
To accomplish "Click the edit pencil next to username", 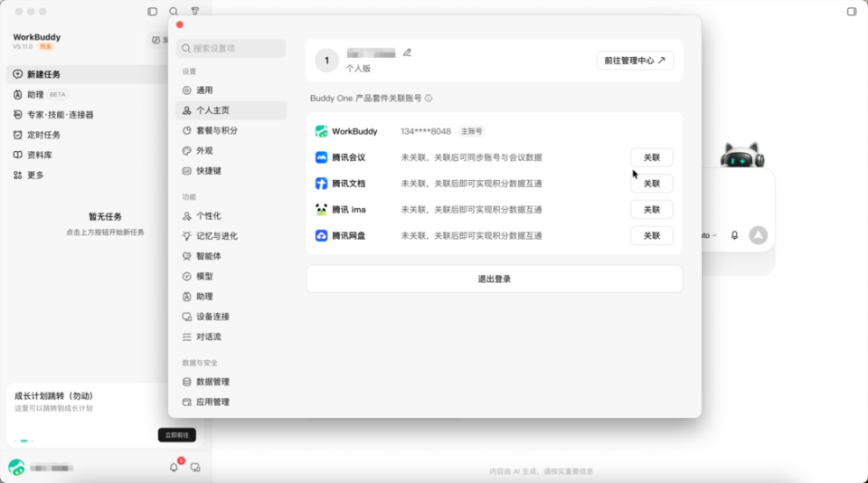I will (407, 52).
